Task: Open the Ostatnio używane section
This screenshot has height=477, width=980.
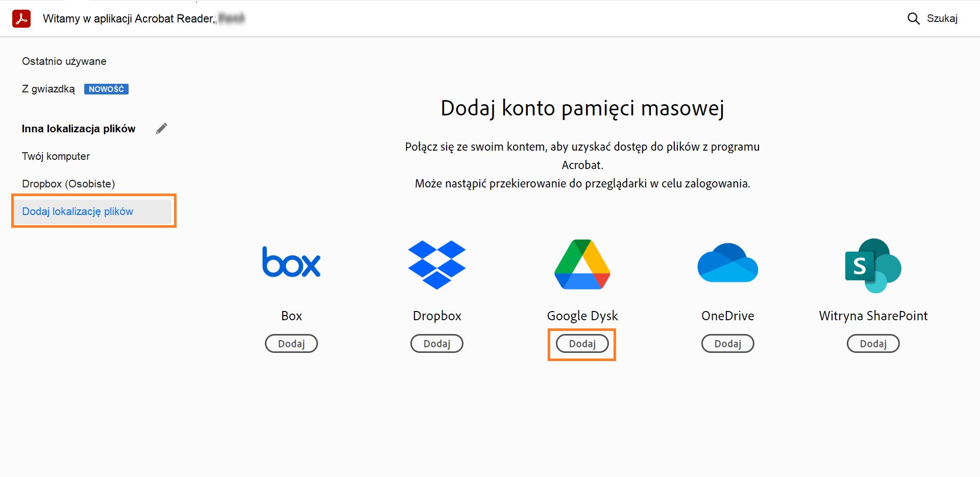Action: point(64,61)
